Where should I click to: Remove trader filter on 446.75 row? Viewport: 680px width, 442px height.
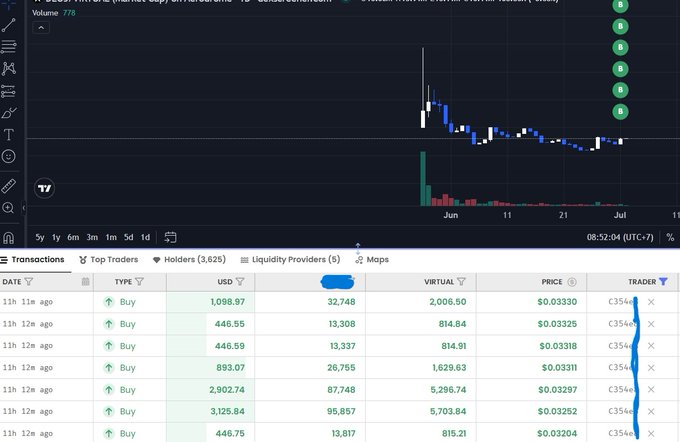pyautogui.click(x=651, y=433)
